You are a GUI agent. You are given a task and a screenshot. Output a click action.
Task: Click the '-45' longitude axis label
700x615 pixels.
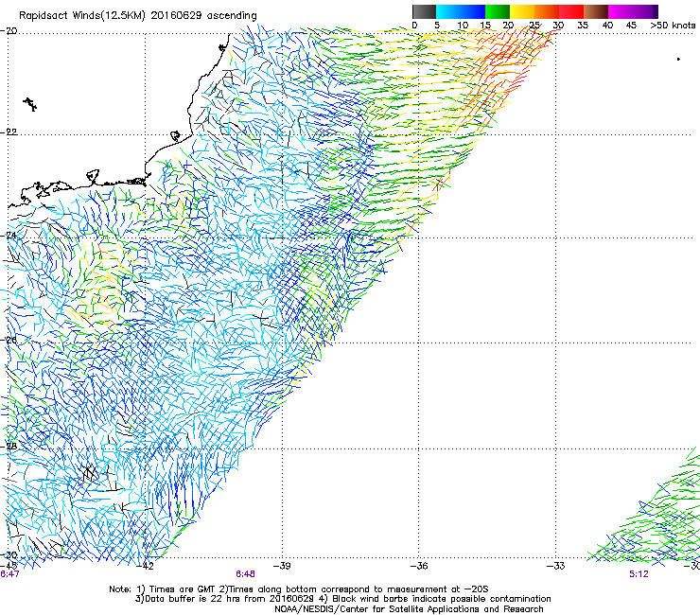point(9,566)
